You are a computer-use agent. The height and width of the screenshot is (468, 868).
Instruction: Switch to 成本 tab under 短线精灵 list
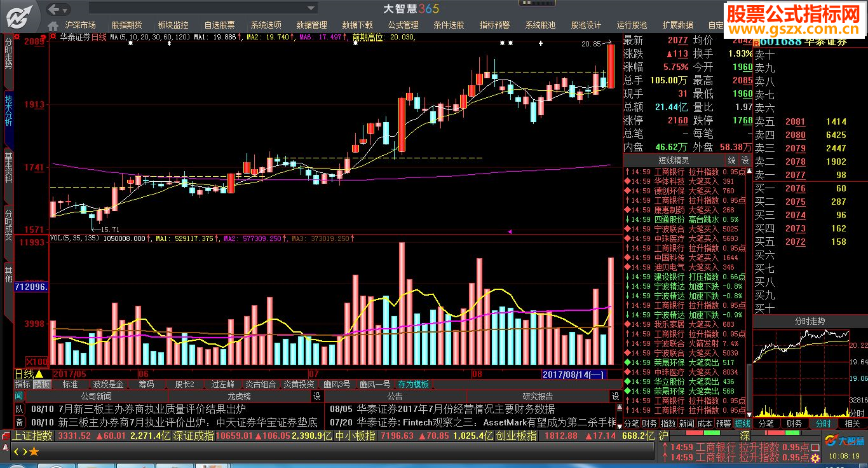pos(705,423)
